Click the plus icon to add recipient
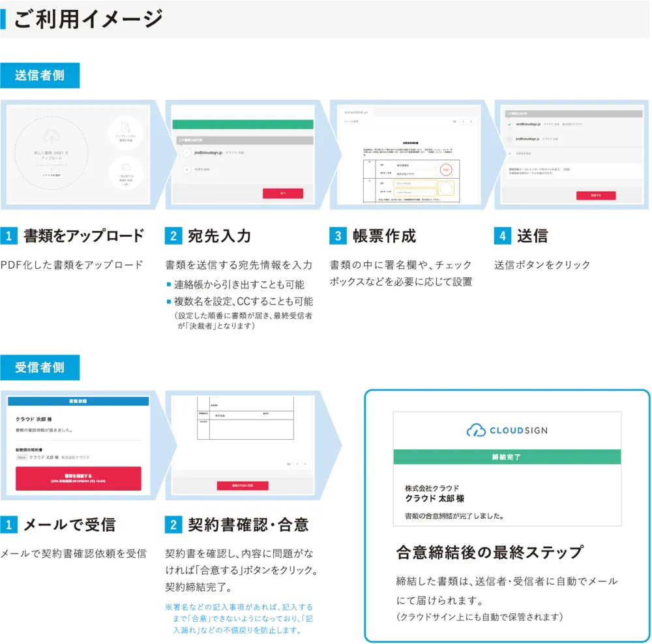Image resolution: width=652 pixels, height=644 pixels. point(186,169)
